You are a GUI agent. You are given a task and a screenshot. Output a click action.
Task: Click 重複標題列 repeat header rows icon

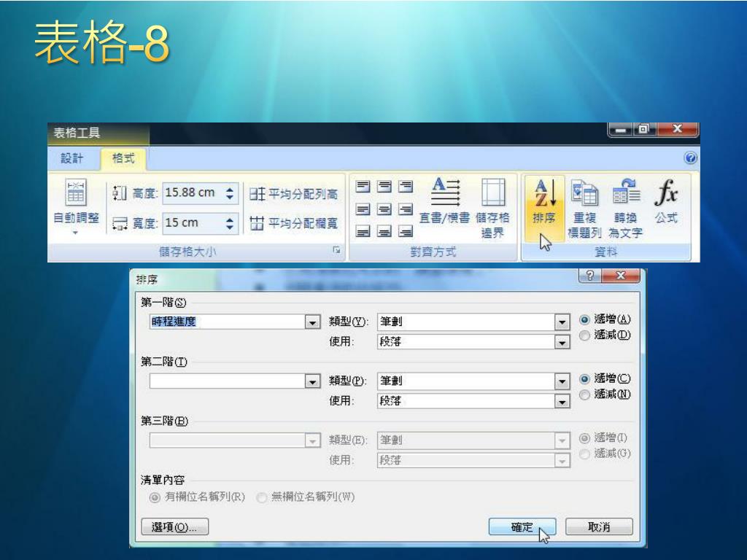(584, 209)
